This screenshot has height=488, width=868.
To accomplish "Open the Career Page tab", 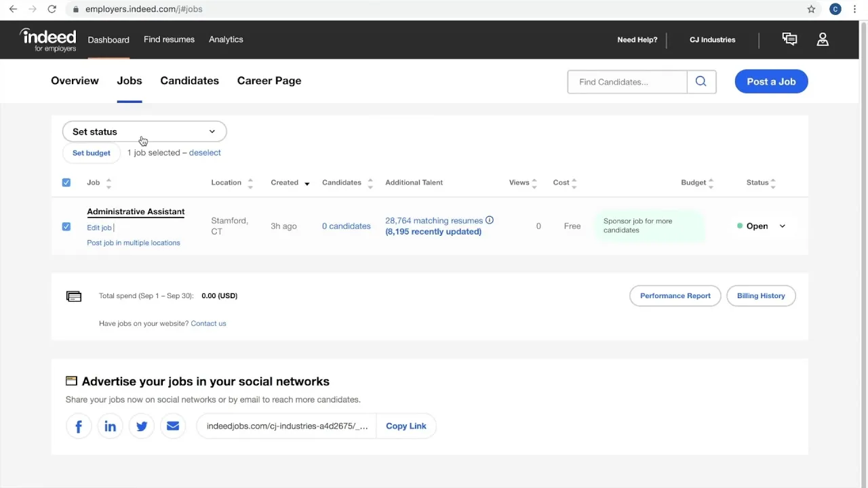I will point(269,81).
